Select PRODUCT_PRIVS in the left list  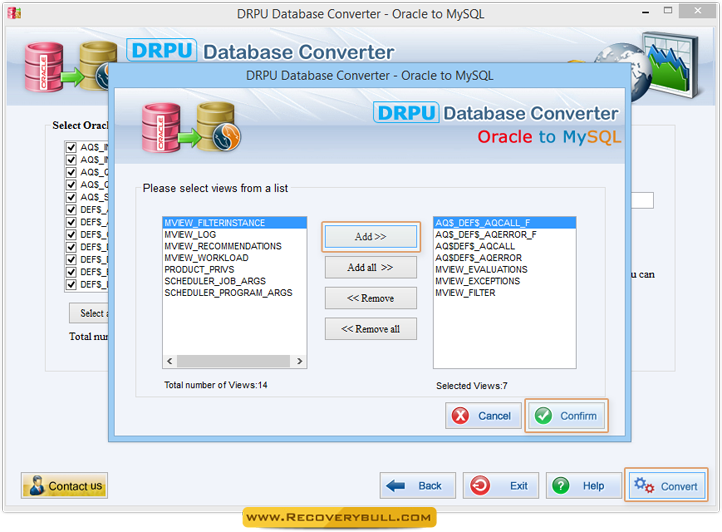pyautogui.click(x=234, y=269)
